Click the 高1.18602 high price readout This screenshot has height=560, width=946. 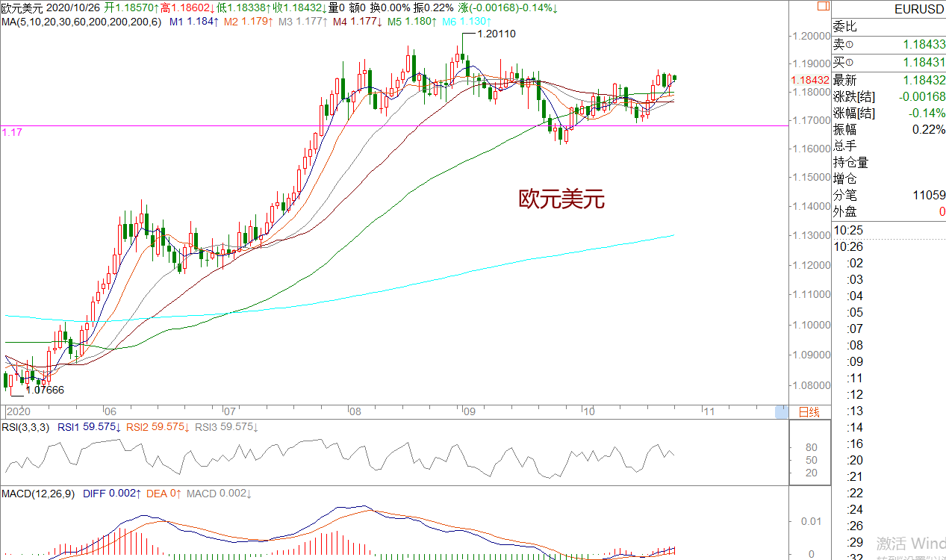pos(186,8)
